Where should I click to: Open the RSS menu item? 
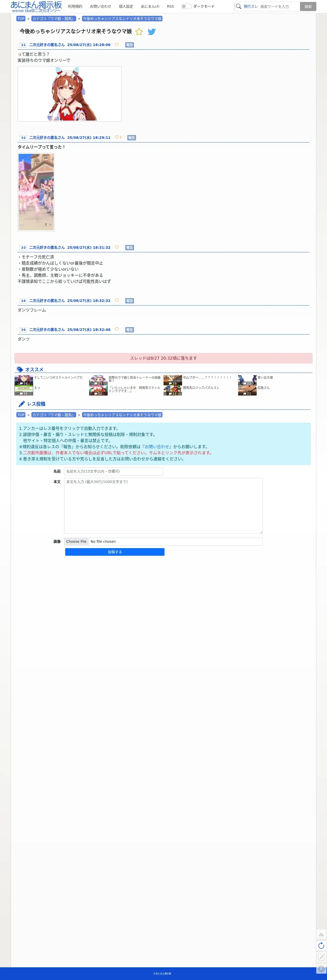pyautogui.click(x=170, y=6)
